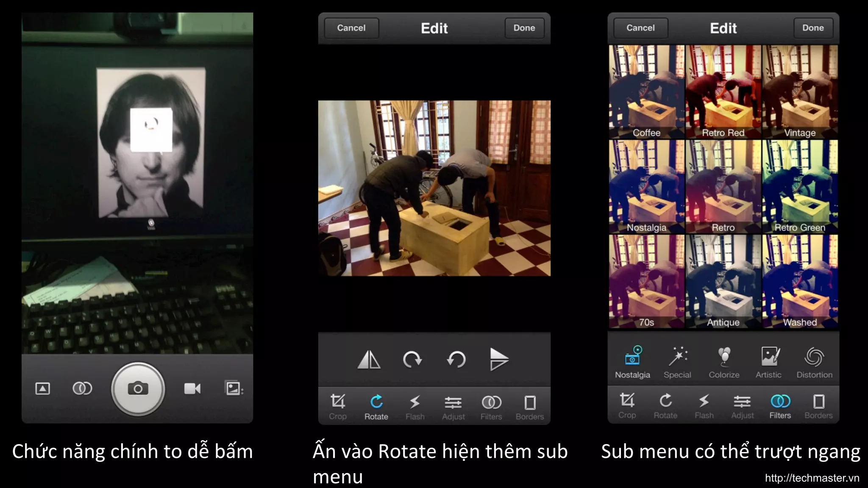This screenshot has width=868, height=488.
Task: Select Rotate tool in right Edit screen
Action: click(665, 406)
